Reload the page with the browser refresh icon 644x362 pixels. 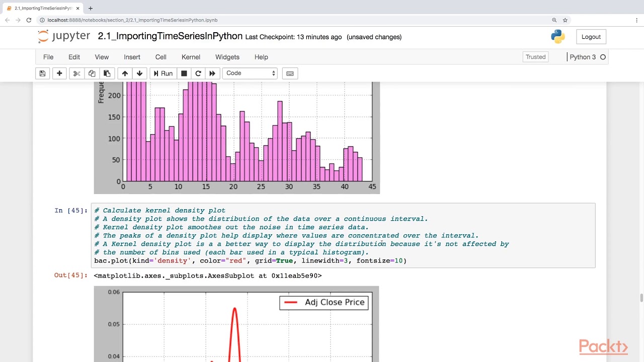click(x=29, y=20)
